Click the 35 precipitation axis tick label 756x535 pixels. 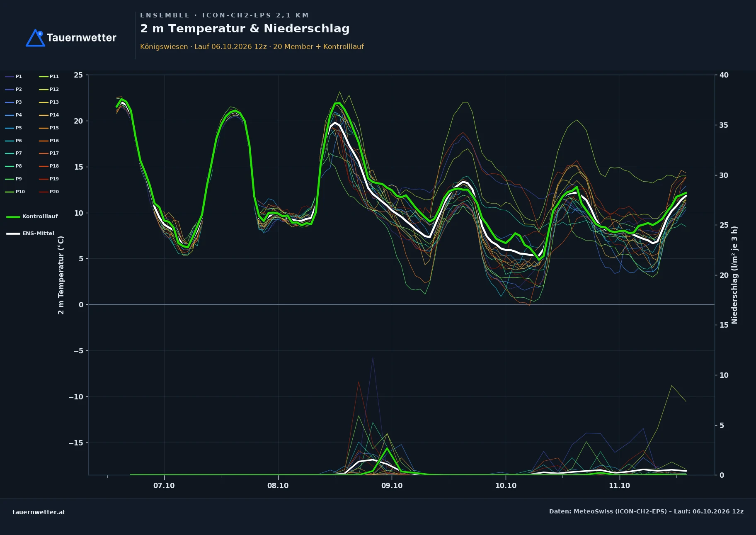click(724, 125)
